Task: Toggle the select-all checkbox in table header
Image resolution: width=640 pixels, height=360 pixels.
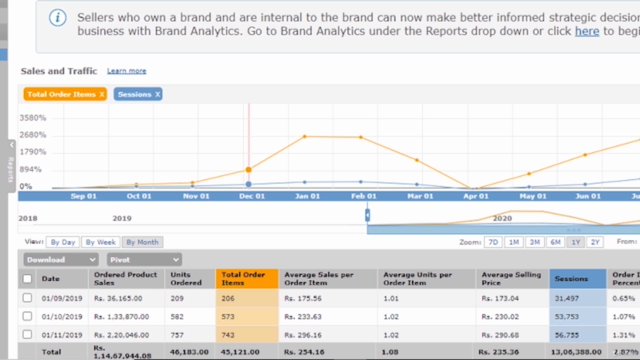Action: [x=27, y=279]
